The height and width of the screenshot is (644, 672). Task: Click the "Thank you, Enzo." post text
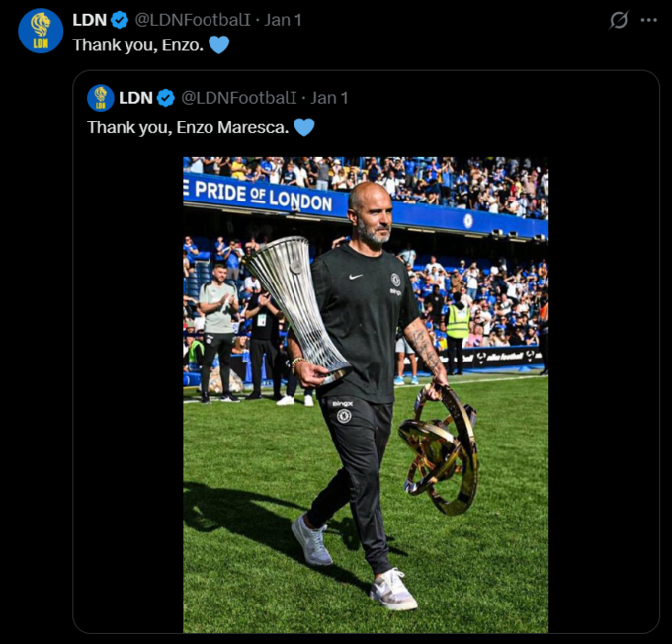137,45
